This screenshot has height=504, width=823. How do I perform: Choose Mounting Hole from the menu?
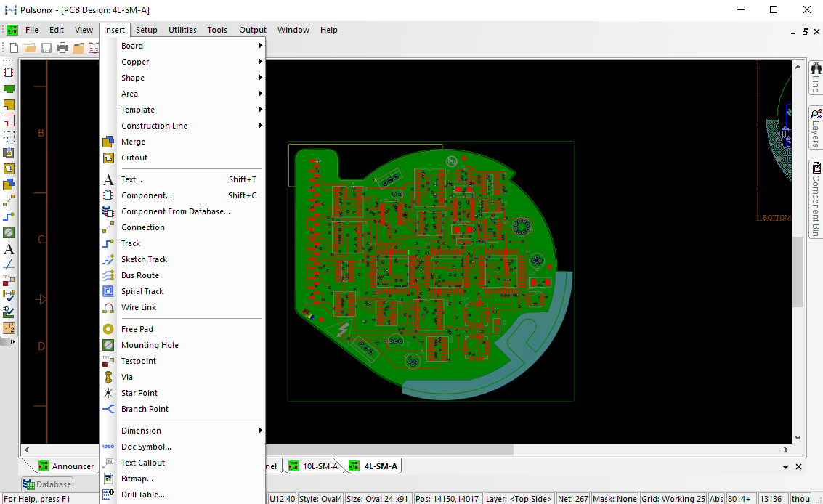pyautogui.click(x=182, y=345)
